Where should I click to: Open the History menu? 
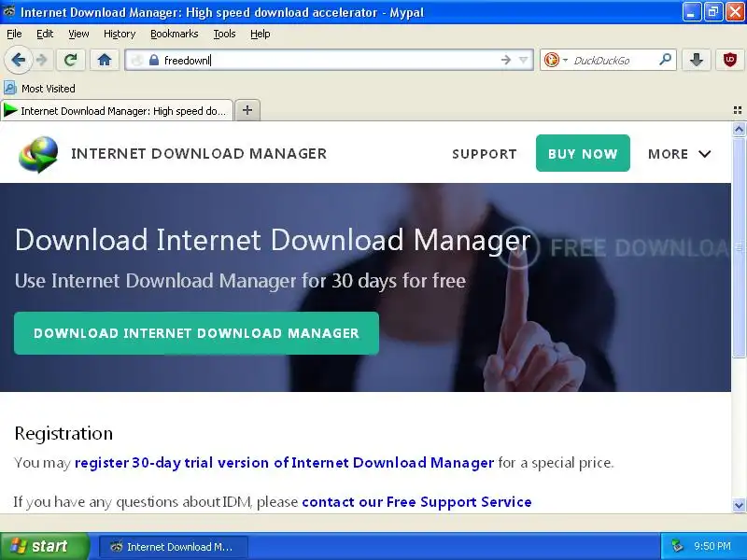(x=120, y=34)
